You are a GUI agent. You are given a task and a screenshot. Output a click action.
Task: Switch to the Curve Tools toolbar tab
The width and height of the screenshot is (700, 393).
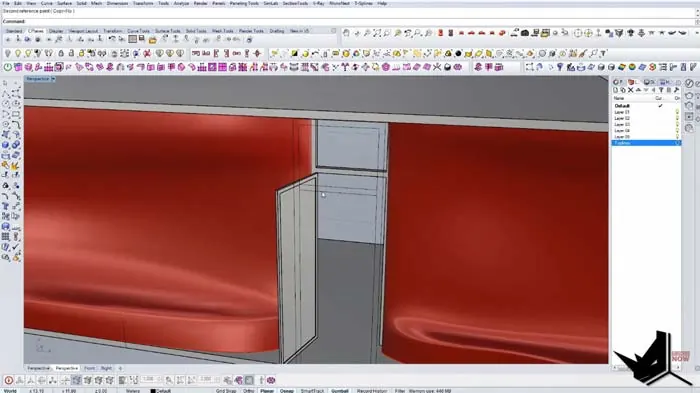coord(138,31)
